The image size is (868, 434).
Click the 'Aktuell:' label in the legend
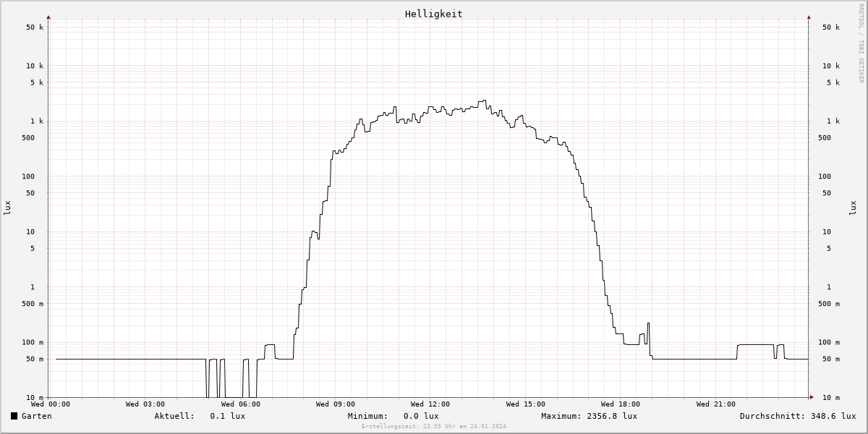pos(174,416)
